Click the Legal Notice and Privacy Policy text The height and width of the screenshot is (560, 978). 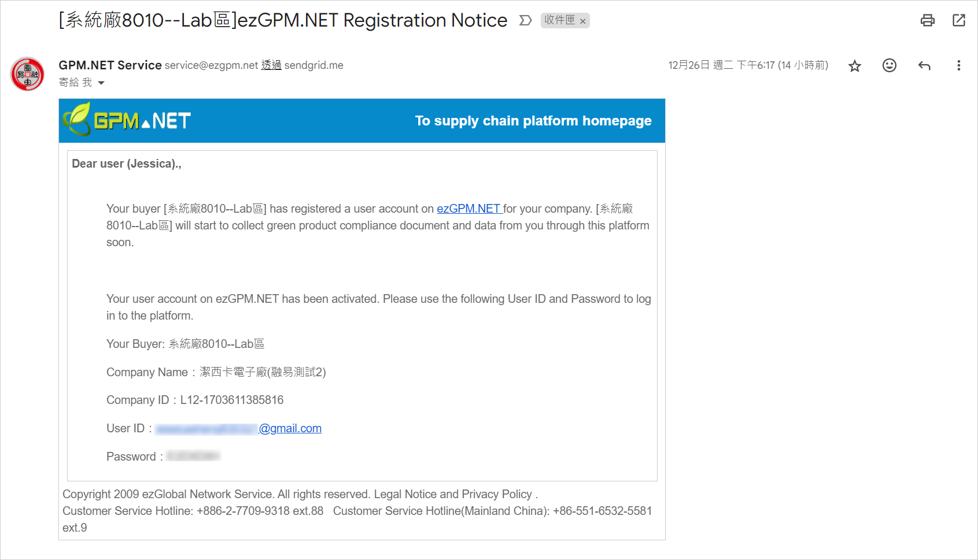pos(453,494)
